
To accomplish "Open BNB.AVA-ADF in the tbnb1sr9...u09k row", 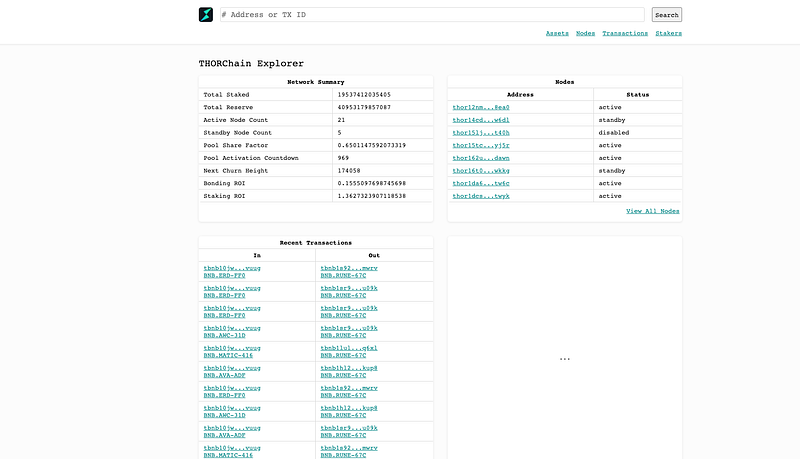I will pos(224,436).
